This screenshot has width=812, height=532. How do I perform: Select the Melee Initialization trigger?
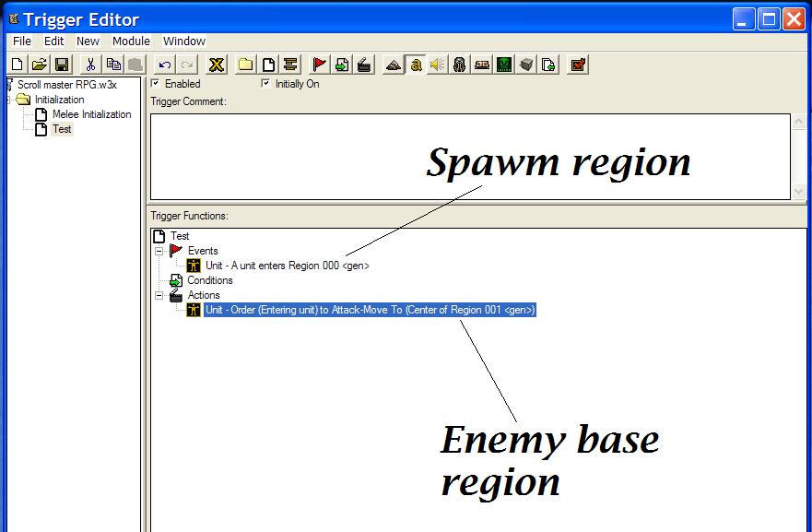tap(91, 114)
